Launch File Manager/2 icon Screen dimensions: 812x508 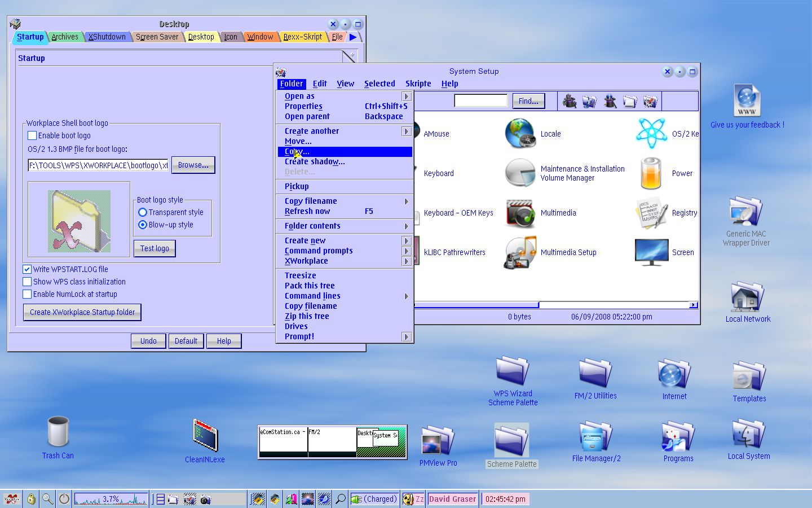[x=597, y=436]
